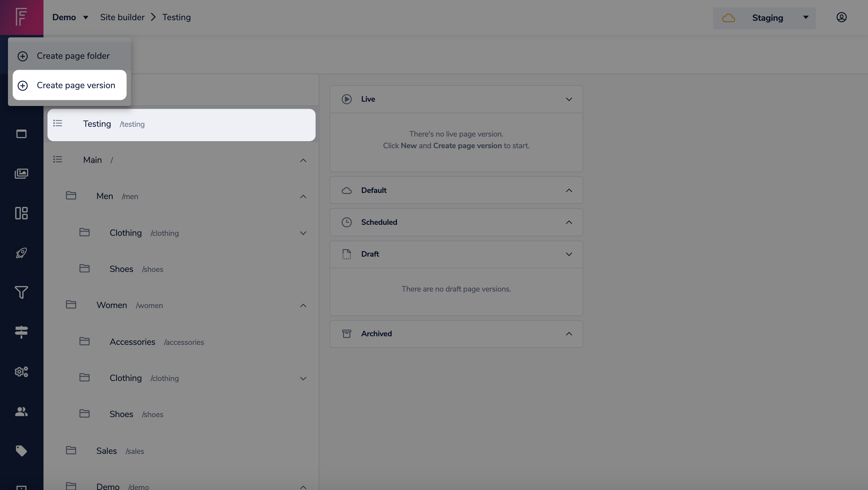This screenshot has height=490, width=868.
Task: Open the media gallery sidebar icon
Action: (x=21, y=174)
